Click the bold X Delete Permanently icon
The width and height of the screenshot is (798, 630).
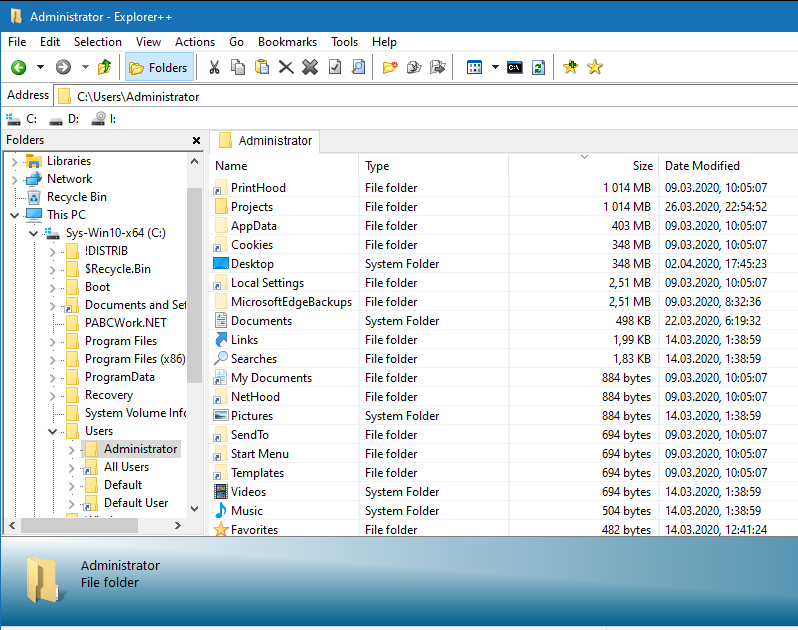coord(310,67)
